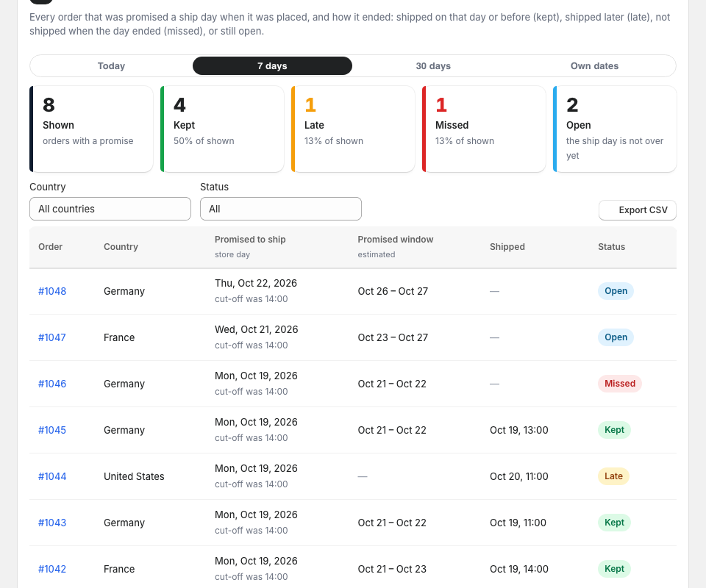Click the Status column header
Image resolution: width=706 pixels, height=588 pixels.
611,247
